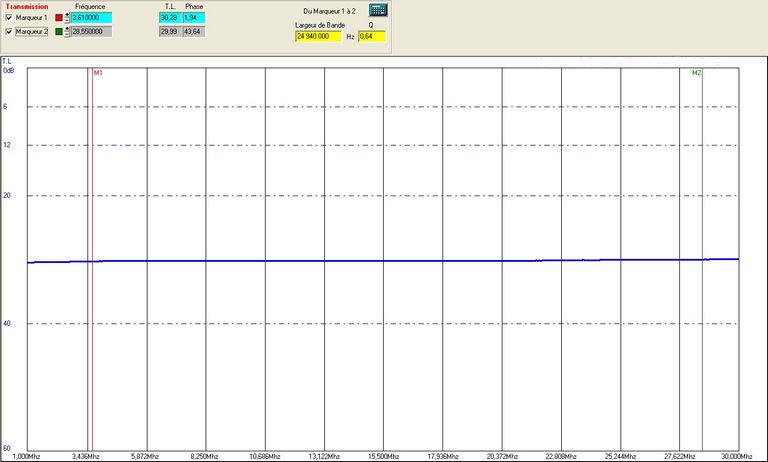768x462 pixels.
Task: Select the Marqueur 1 T.L. value 30,28
Action: [x=169, y=18]
